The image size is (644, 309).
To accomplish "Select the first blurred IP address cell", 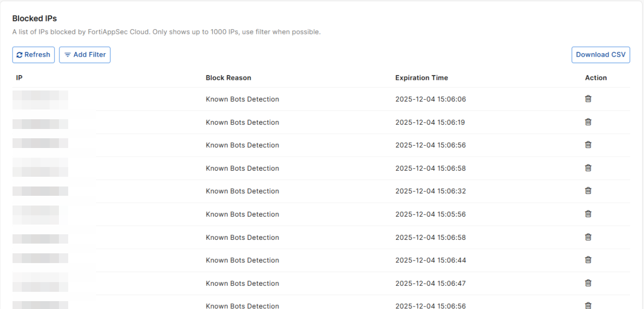I will (x=40, y=99).
